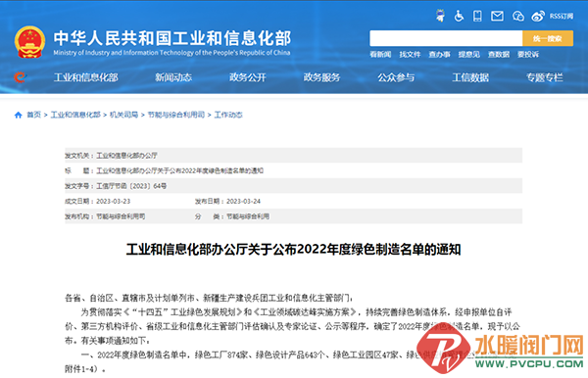Open the 看新闻 quick link

[x=380, y=54]
